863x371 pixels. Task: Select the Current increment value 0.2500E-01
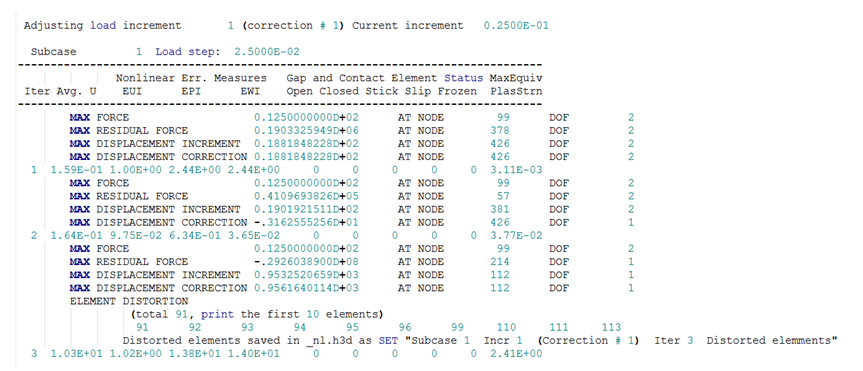(x=516, y=26)
